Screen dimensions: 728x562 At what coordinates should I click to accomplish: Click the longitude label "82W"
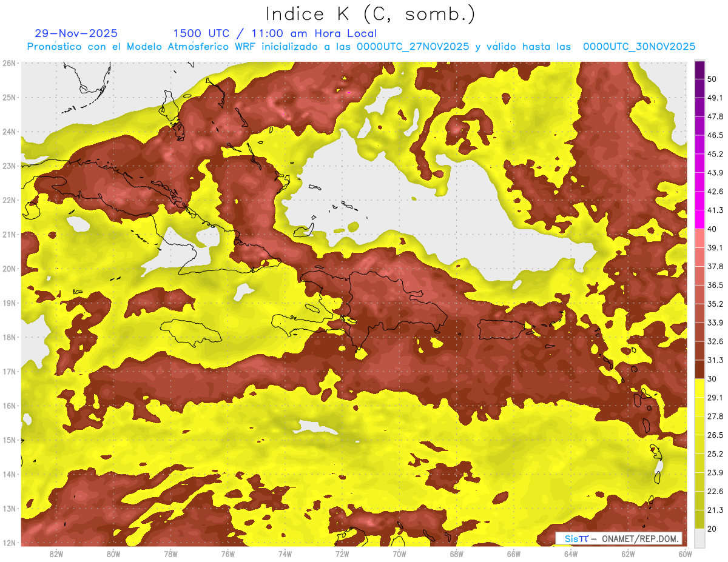coord(56,554)
